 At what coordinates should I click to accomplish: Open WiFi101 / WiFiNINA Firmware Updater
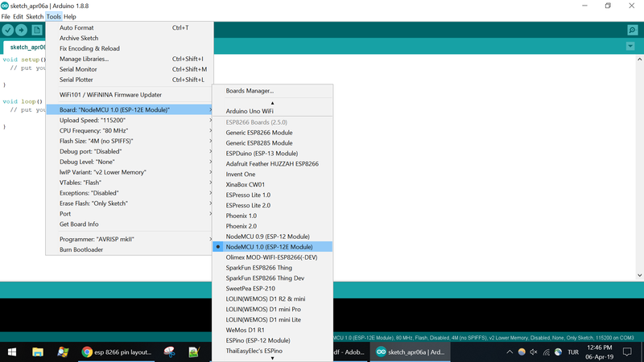click(x=130, y=95)
